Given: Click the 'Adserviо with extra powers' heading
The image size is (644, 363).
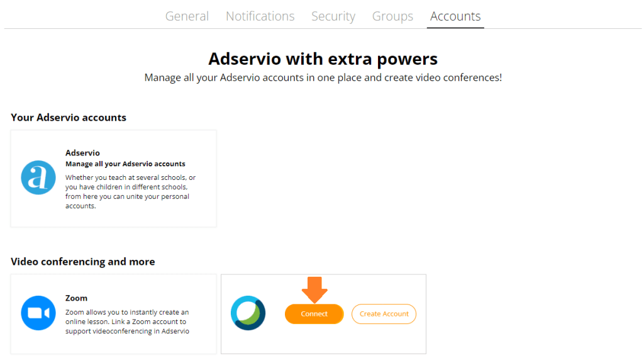Looking at the screenshot, I should coord(323,59).
